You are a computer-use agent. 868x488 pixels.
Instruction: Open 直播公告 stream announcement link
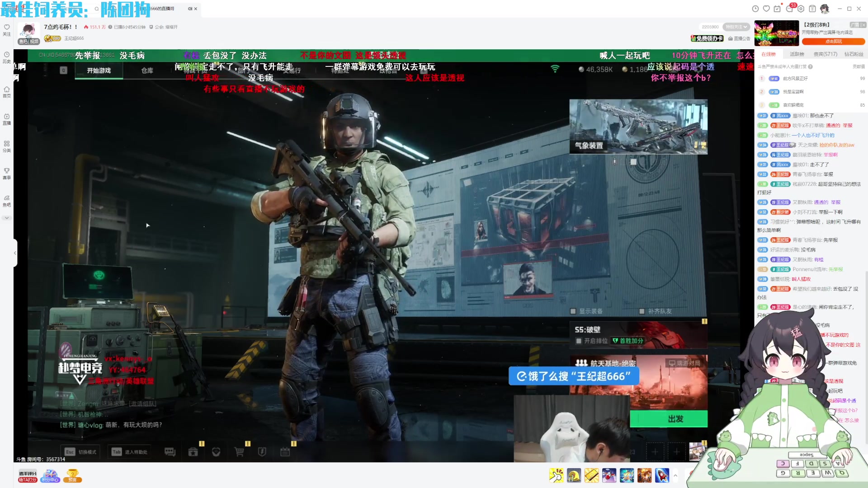coord(739,38)
